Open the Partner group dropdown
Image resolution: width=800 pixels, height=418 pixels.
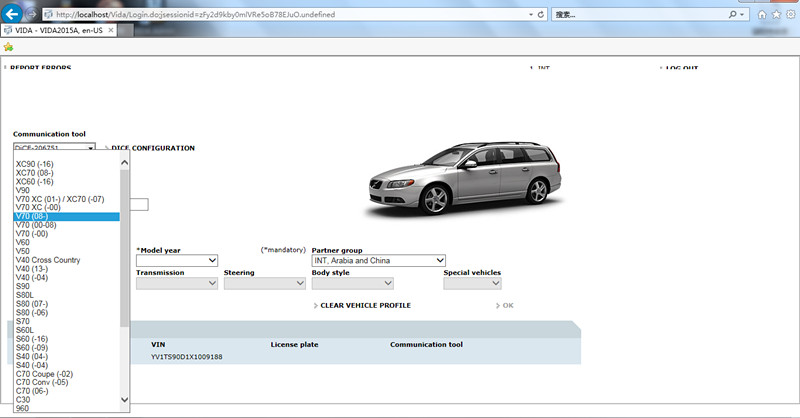click(379, 260)
